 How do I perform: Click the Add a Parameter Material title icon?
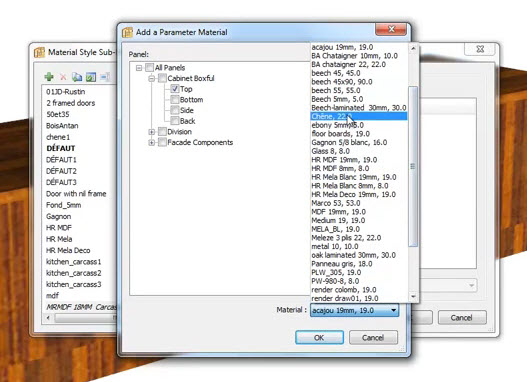[127, 32]
